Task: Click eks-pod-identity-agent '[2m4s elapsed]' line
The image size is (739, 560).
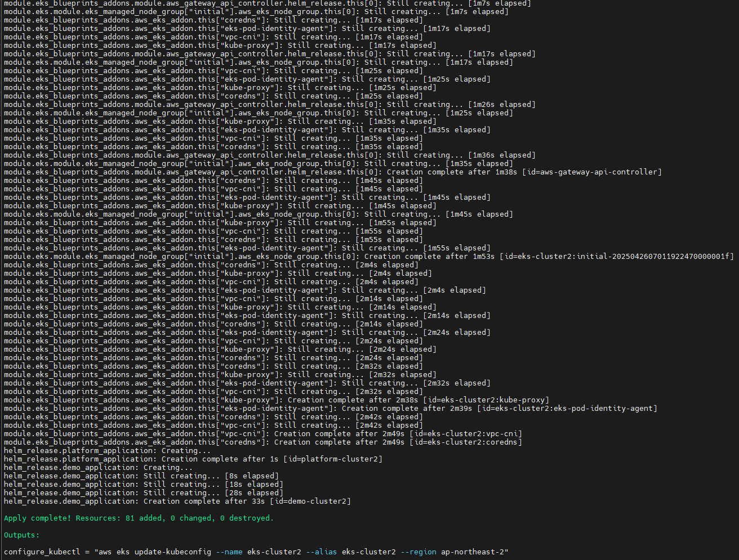Action: tap(245, 290)
